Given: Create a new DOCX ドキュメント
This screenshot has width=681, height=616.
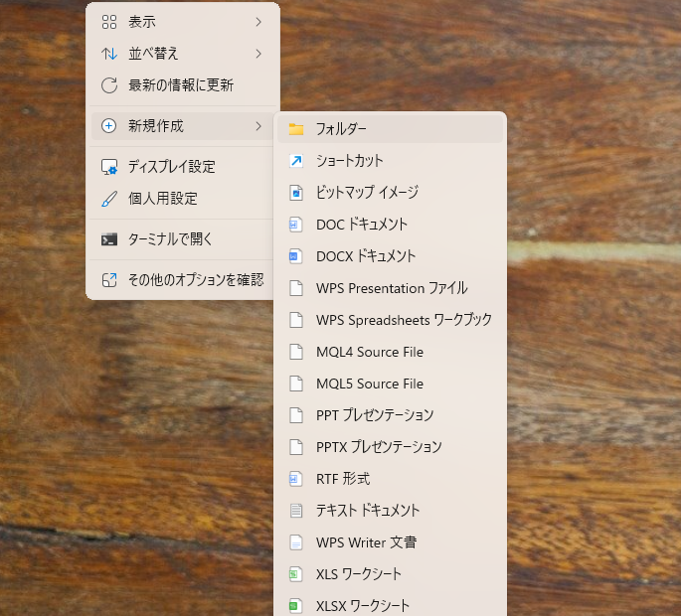Looking at the screenshot, I should pyautogui.click(x=390, y=256).
